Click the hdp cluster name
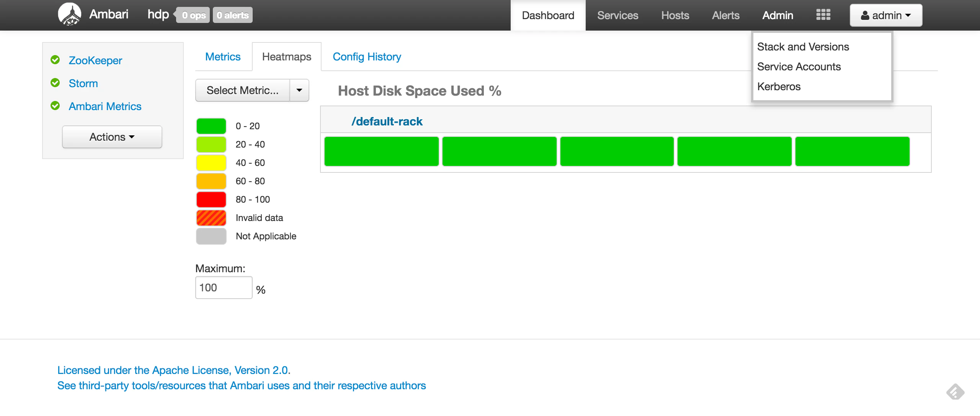 point(158,14)
